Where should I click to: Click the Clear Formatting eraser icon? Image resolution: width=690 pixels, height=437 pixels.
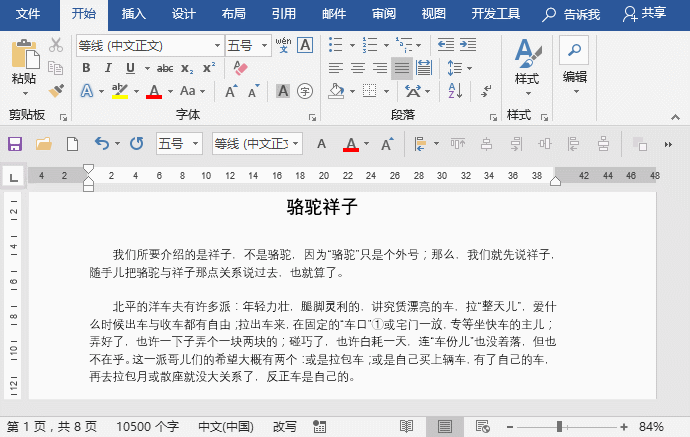(x=239, y=68)
